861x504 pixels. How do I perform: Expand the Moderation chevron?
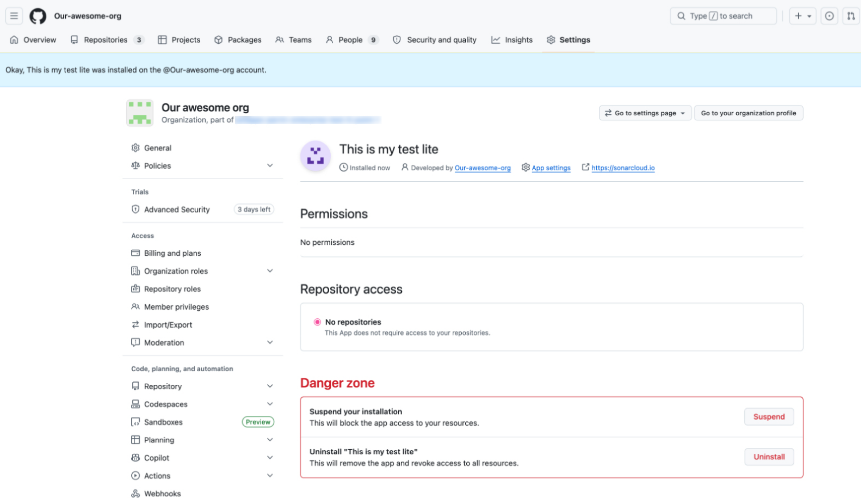click(x=270, y=343)
